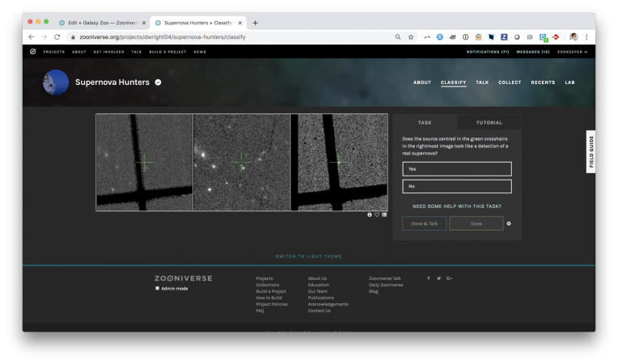Viewport: 618px width, 364px height.
Task: Open the Talk tab in project navigation
Action: (482, 83)
